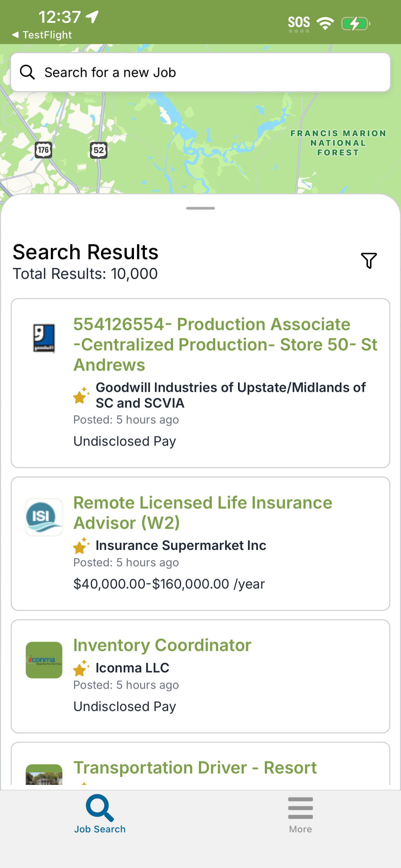Open Transportation Driver - Resort listing

click(195, 768)
